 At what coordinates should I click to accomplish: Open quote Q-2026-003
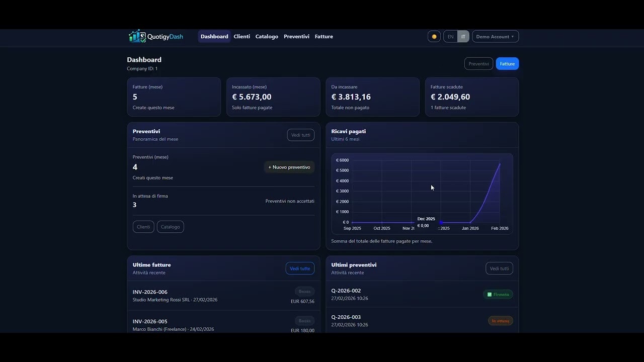click(346, 317)
